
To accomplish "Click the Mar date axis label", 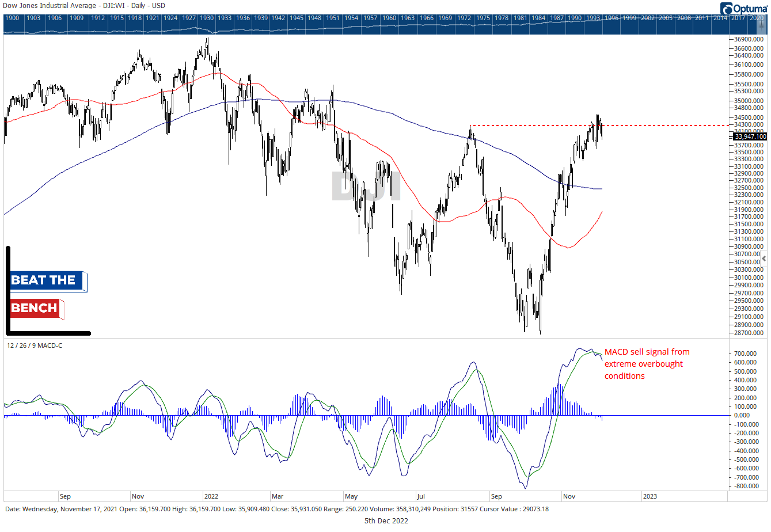I will click(x=278, y=496).
